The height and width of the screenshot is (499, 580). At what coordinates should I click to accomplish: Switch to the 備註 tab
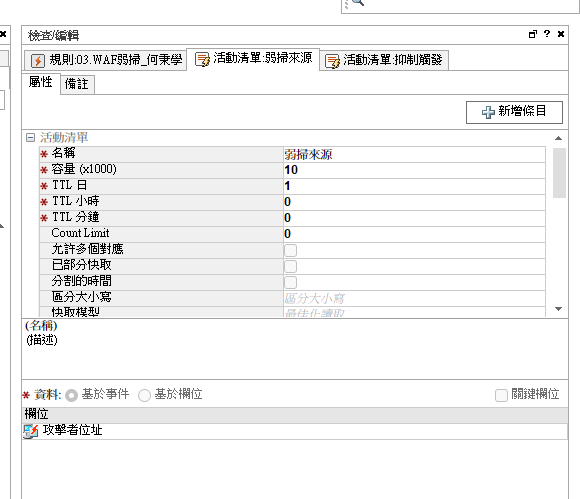pos(77,84)
